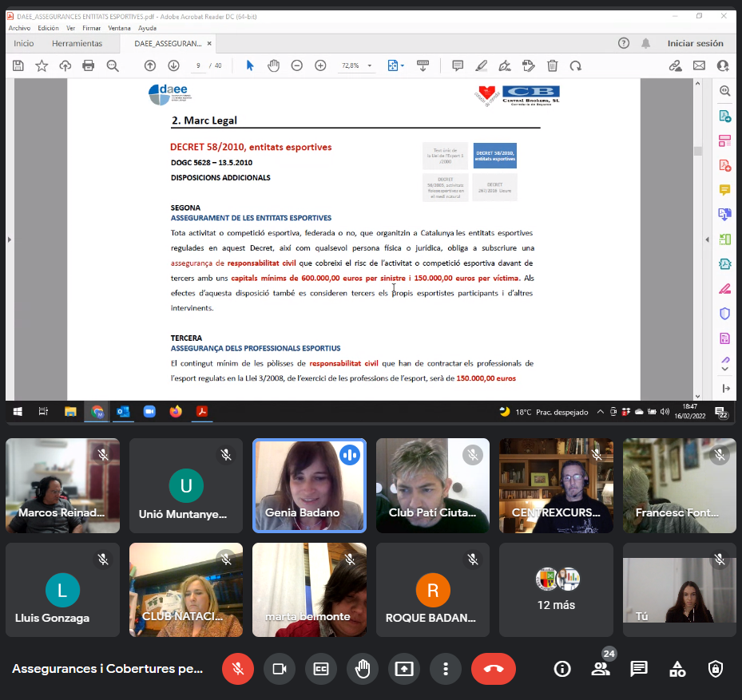Toggle the camera in the call bar
The height and width of the screenshot is (700, 742).
coord(280,669)
